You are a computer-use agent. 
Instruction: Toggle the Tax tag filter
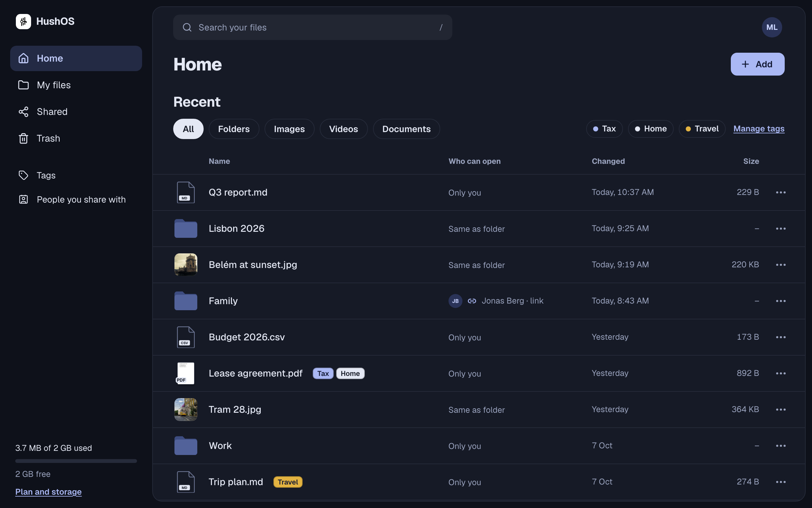pyautogui.click(x=604, y=129)
